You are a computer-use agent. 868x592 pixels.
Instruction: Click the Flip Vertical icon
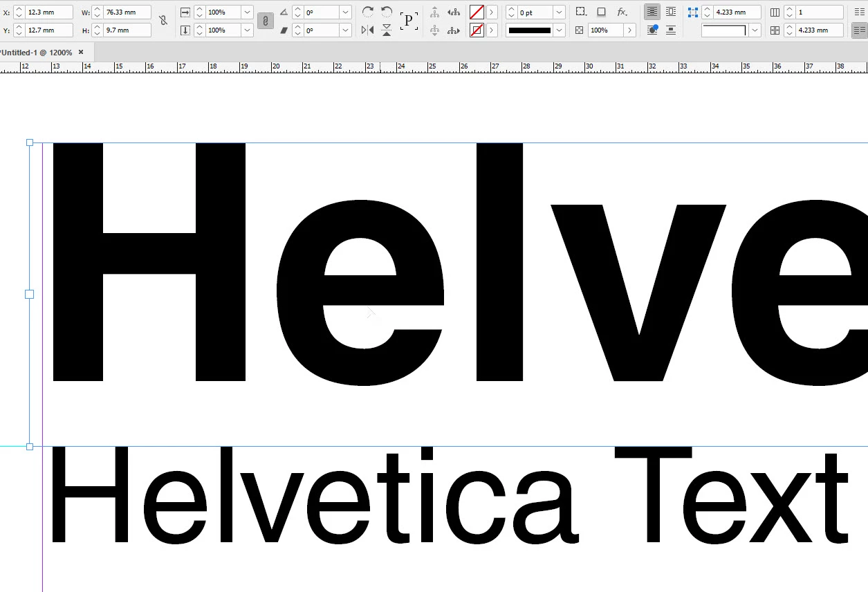tap(387, 30)
